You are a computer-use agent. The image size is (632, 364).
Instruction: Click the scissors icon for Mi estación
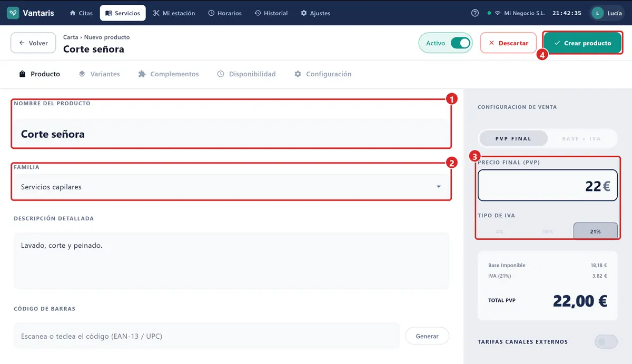(x=156, y=13)
